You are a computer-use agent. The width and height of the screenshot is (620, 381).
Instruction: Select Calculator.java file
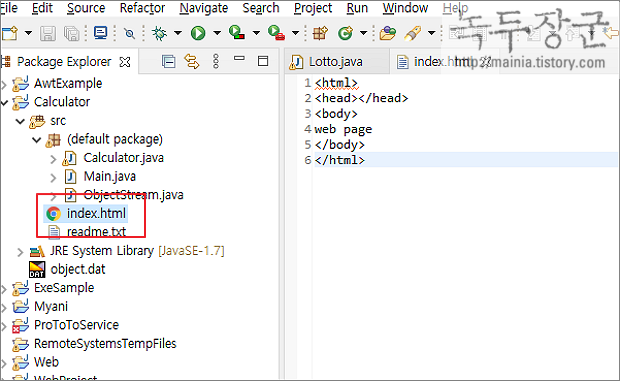tap(123, 158)
